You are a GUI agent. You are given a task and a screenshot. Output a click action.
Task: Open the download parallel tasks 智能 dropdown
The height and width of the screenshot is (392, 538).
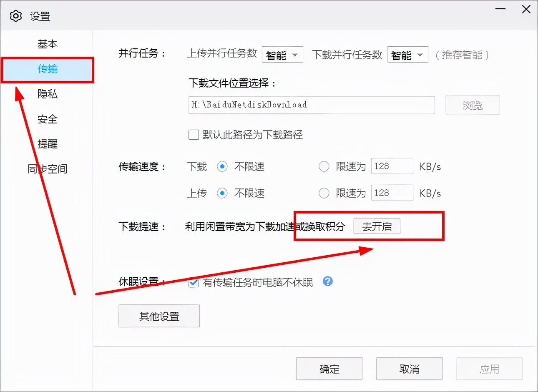click(x=407, y=54)
